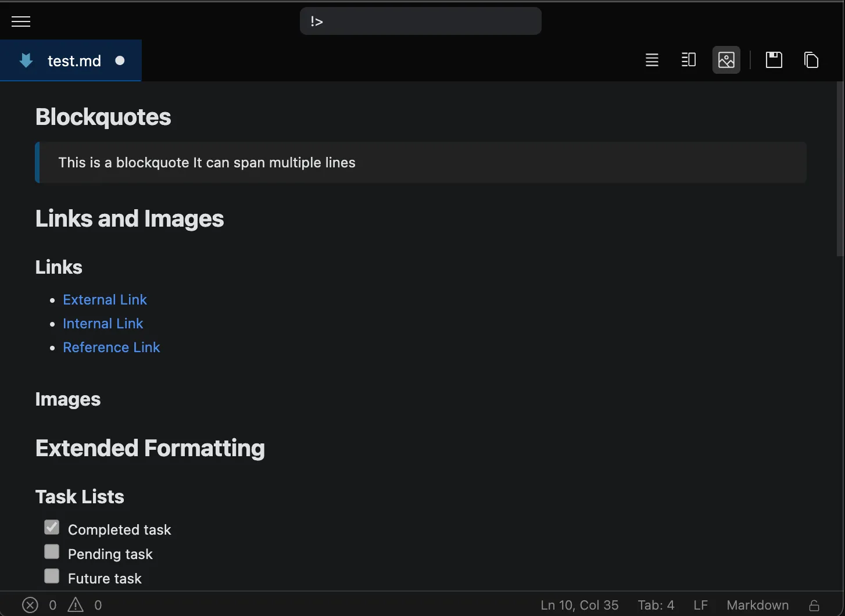
Task: Click the save file icon
Action: click(774, 60)
